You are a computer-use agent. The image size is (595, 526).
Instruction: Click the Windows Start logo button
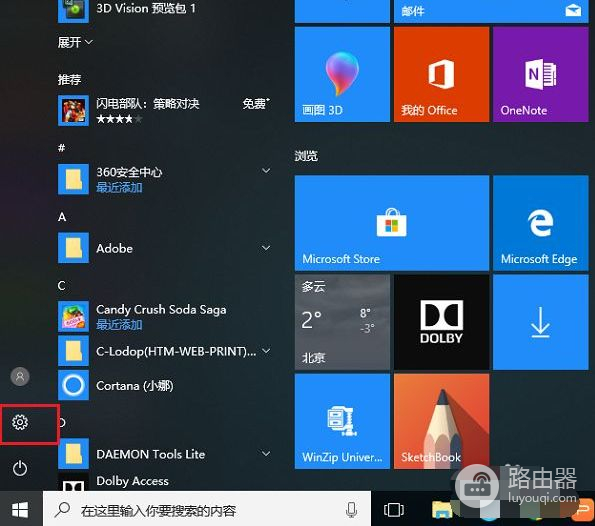pyautogui.click(x=20, y=510)
